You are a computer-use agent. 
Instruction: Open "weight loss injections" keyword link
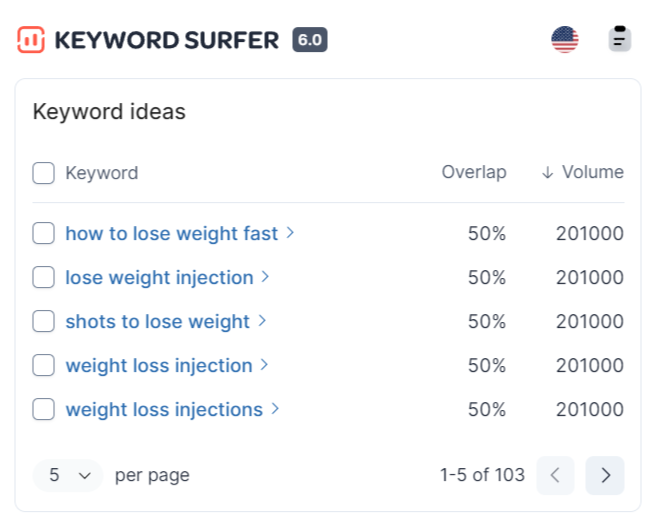click(164, 409)
